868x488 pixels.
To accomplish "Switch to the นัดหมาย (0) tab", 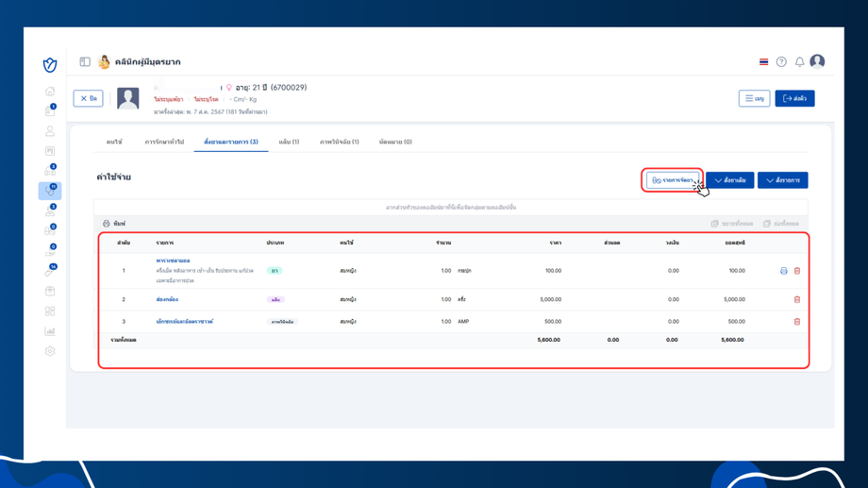I will [395, 142].
